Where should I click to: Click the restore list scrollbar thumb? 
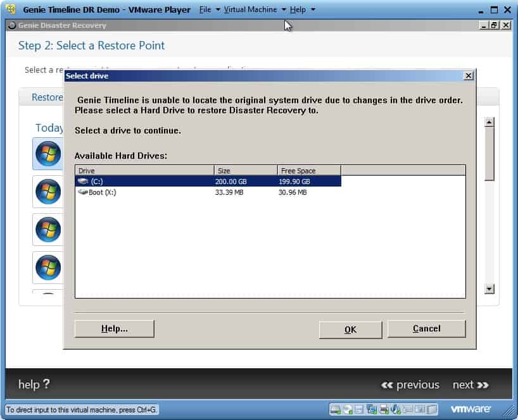click(x=490, y=154)
